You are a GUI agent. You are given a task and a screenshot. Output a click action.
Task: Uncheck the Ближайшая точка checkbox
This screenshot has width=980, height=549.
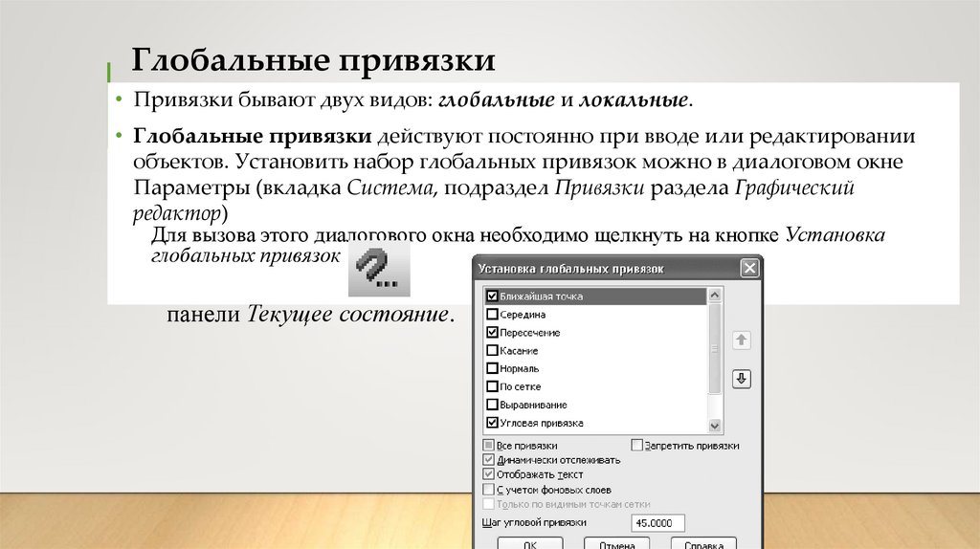click(493, 296)
